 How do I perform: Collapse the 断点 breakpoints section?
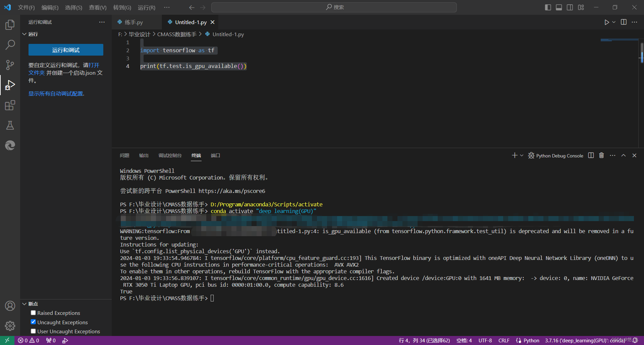(x=24, y=304)
